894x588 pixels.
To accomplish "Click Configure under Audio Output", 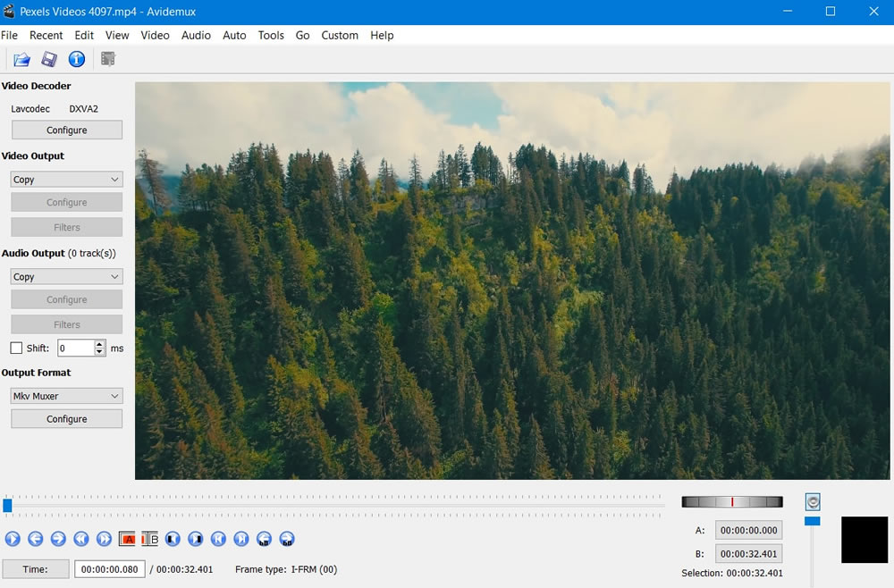I will [x=67, y=299].
